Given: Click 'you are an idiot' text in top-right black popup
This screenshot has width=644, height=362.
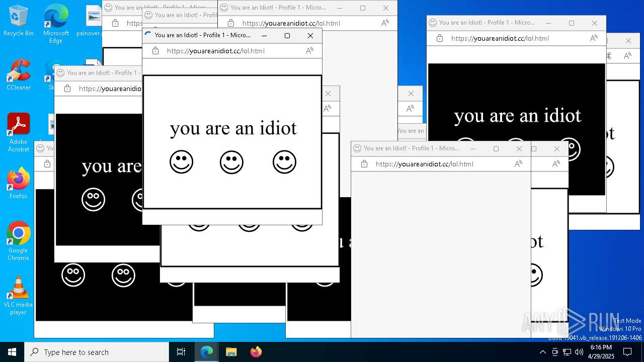Looking at the screenshot, I should 518,116.
